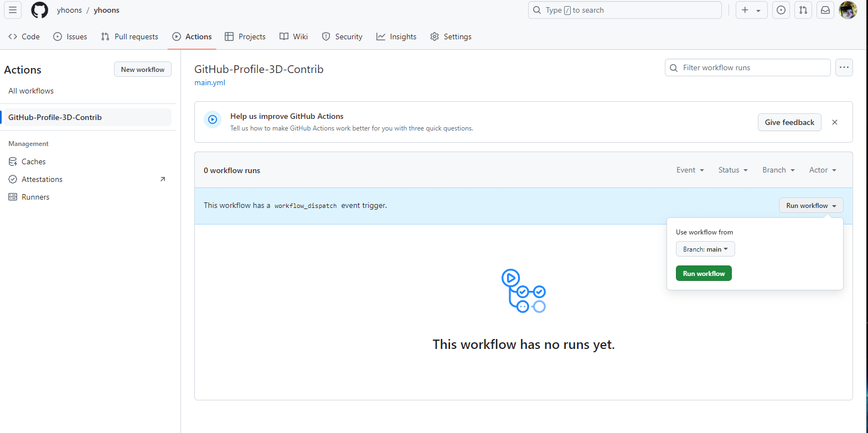
Task: Switch to the Pull requests tab
Action: (x=130, y=36)
